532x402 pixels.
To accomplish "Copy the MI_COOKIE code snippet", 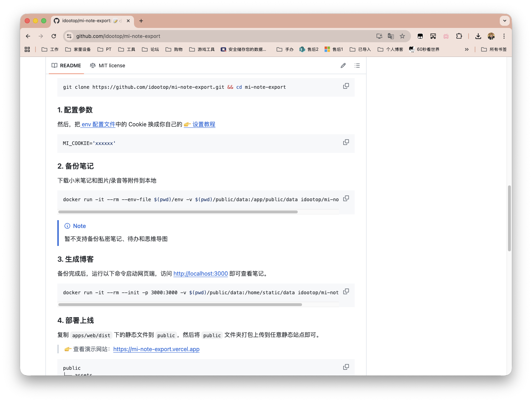I will tap(346, 142).
